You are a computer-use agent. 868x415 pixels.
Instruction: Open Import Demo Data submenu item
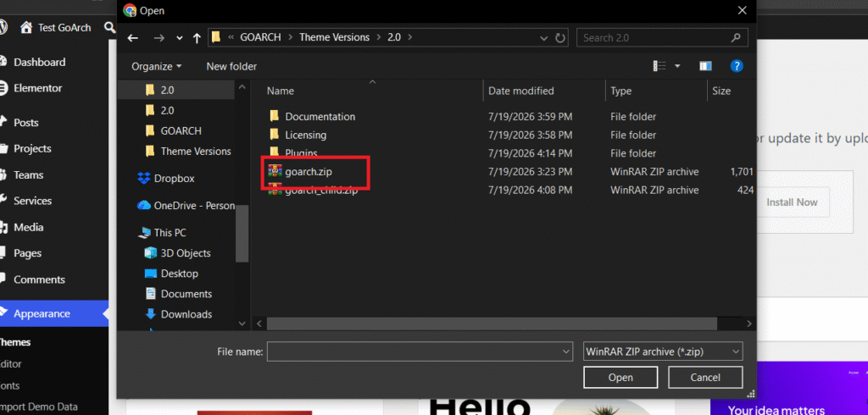[x=39, y=407]
